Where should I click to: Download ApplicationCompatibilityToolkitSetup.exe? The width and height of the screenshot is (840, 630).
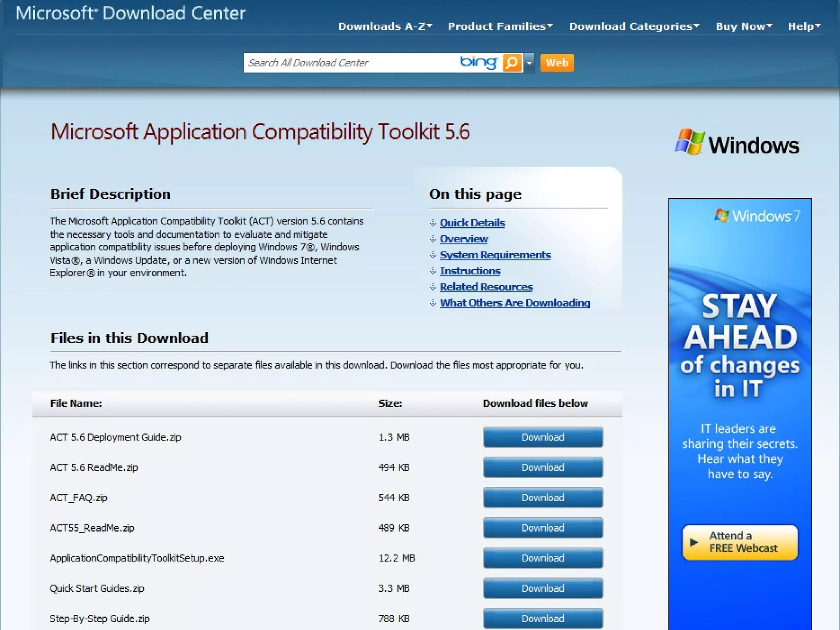543,558
